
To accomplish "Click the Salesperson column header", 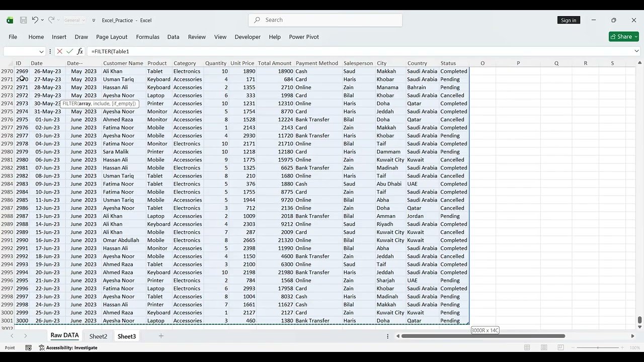I will tap(358, 63).
